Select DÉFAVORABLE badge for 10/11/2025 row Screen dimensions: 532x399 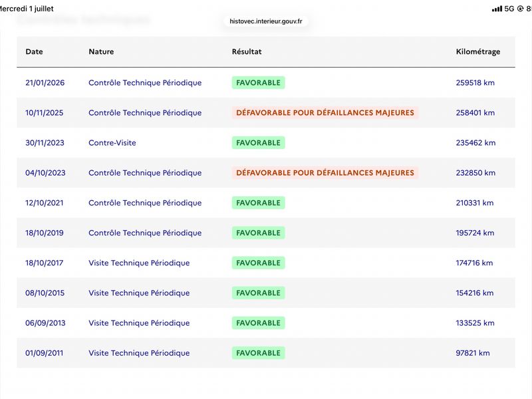[325, 112]
